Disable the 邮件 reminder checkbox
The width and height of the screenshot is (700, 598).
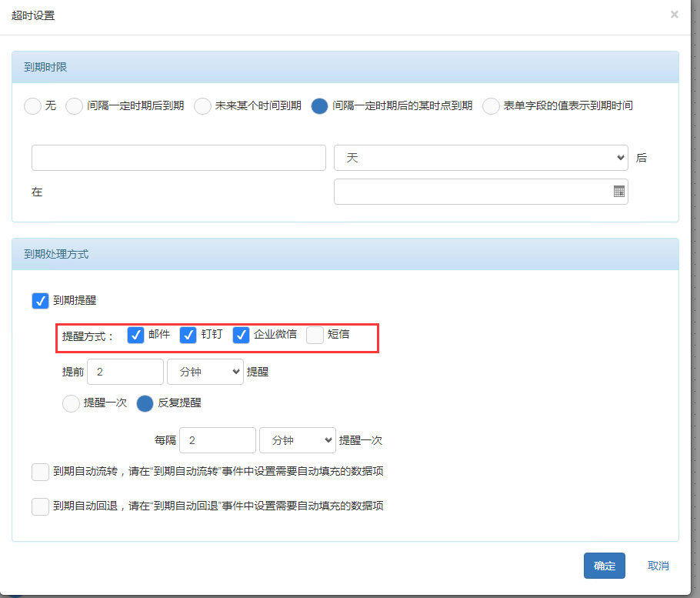pyautogui.click(x=135, y=335)
